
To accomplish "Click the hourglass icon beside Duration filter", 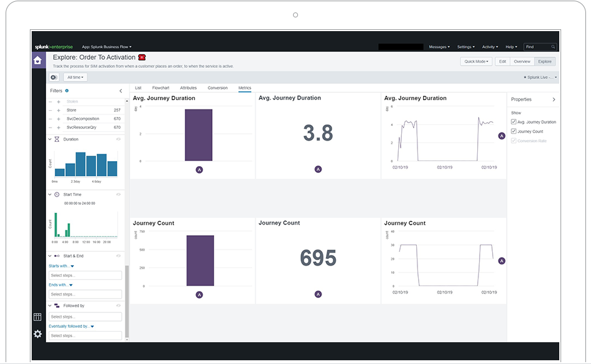I will (x=57, y=139).
